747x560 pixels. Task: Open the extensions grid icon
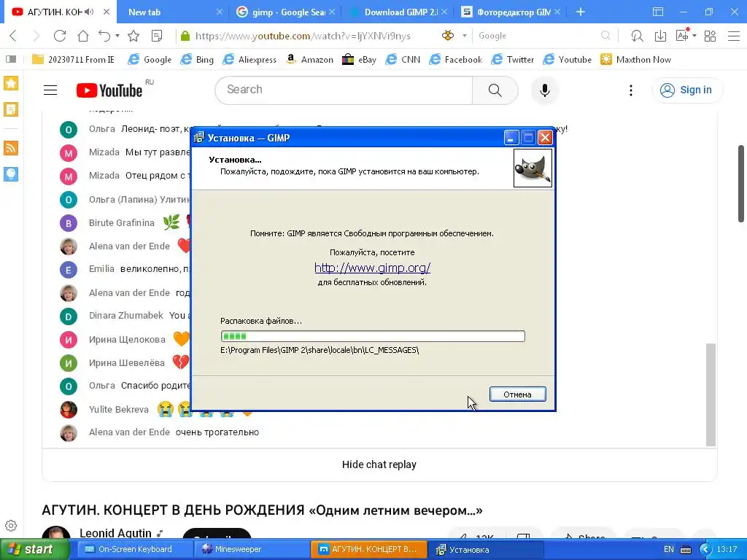point(710,36)
